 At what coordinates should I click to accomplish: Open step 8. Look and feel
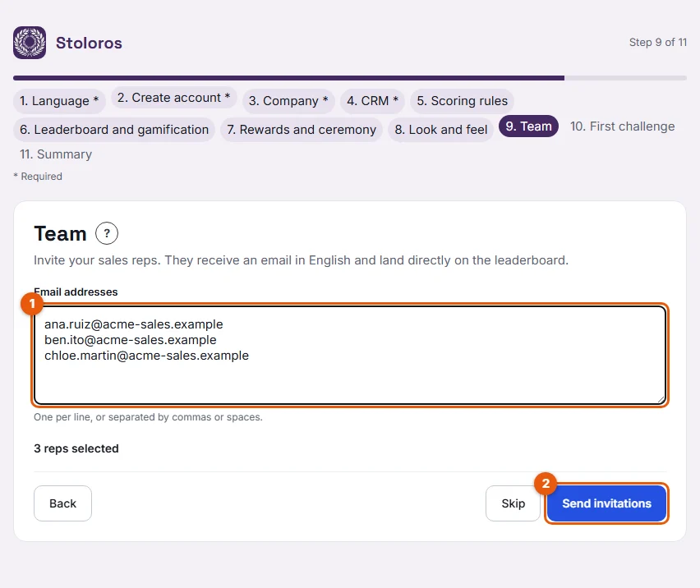(x=440, y=130)
